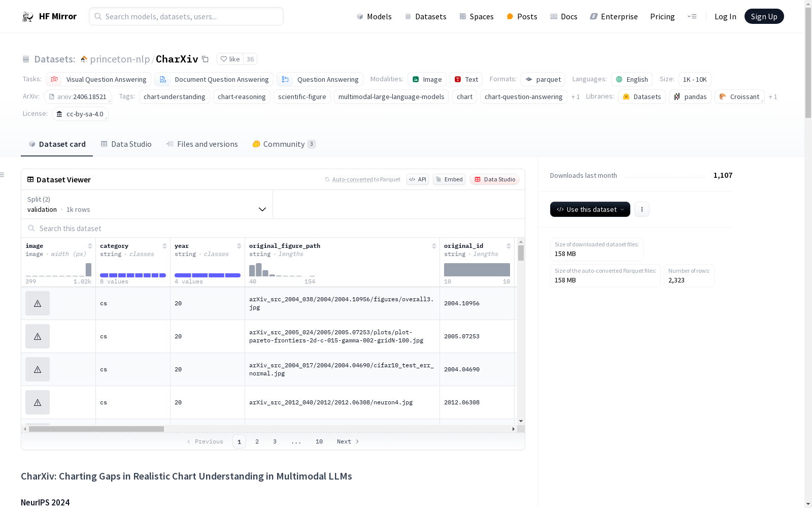Sort by original_figure_path column arrows
Image resolution: width=812 pixels, height=508 pixels.
point(434,246)
